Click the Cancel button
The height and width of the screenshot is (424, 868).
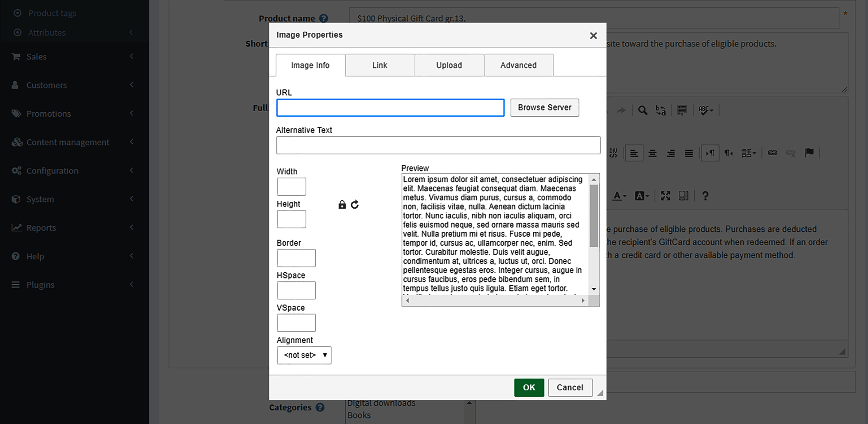click(x=570, y=388)
